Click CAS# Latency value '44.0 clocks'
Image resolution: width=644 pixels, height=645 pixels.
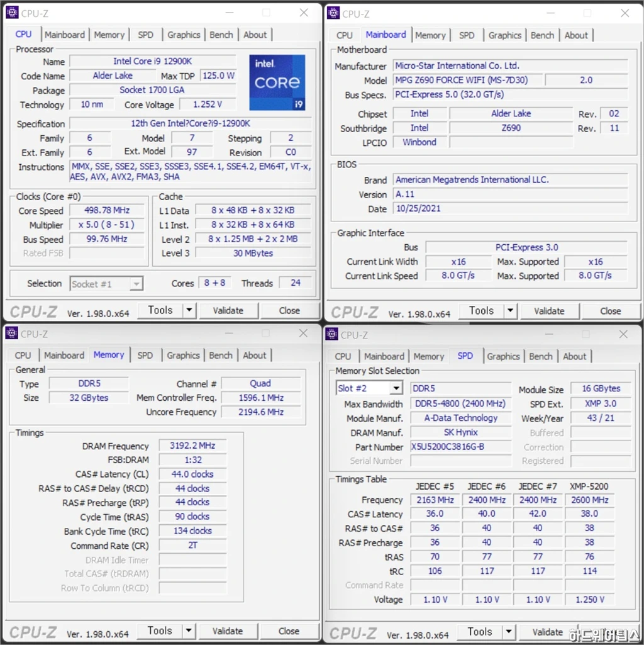click(x=192, y=474)
